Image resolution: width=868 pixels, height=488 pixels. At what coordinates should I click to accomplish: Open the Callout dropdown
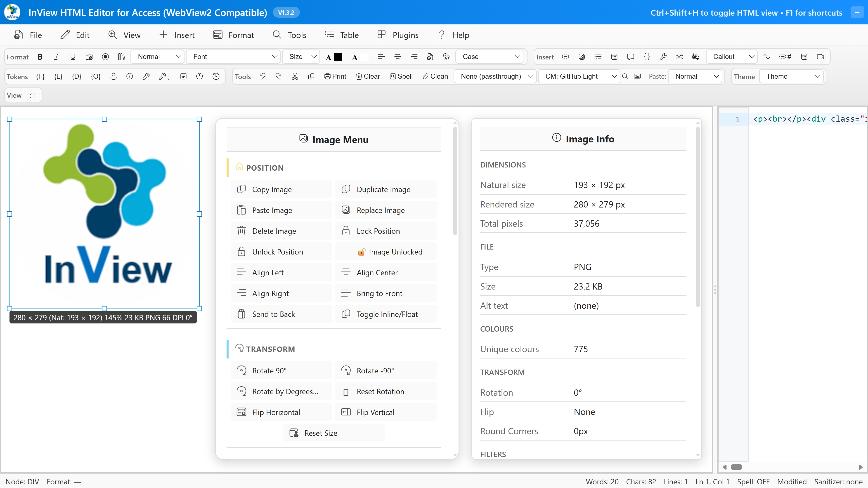click(x=731, y=57)
